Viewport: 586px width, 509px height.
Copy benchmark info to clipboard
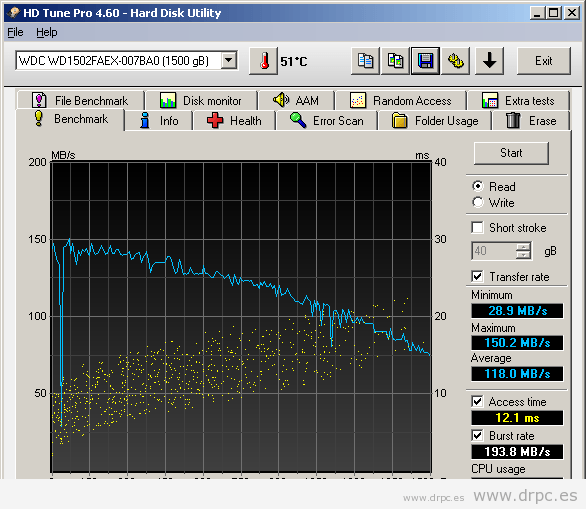coord(365,61)
